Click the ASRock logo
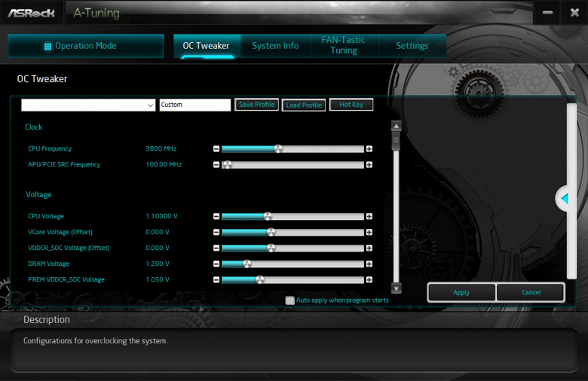Viewport: 588px width, 381px height. tap(32, 14)
